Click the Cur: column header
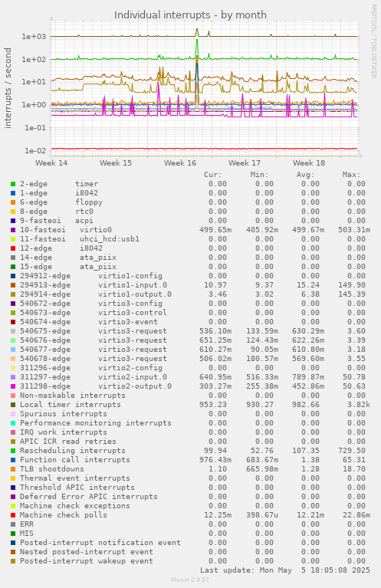The width and height of the screenshot is (381, 588). tap(213, 175)
